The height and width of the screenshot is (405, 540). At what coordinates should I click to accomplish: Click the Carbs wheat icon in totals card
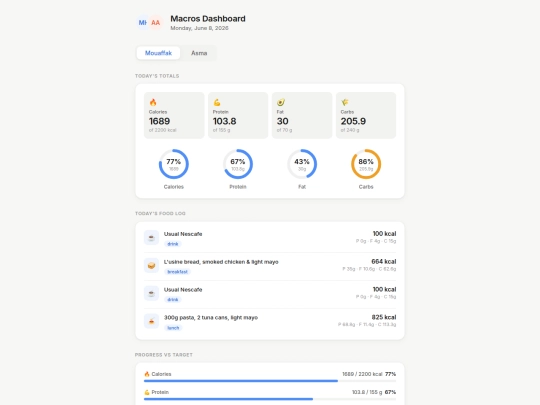345,102
